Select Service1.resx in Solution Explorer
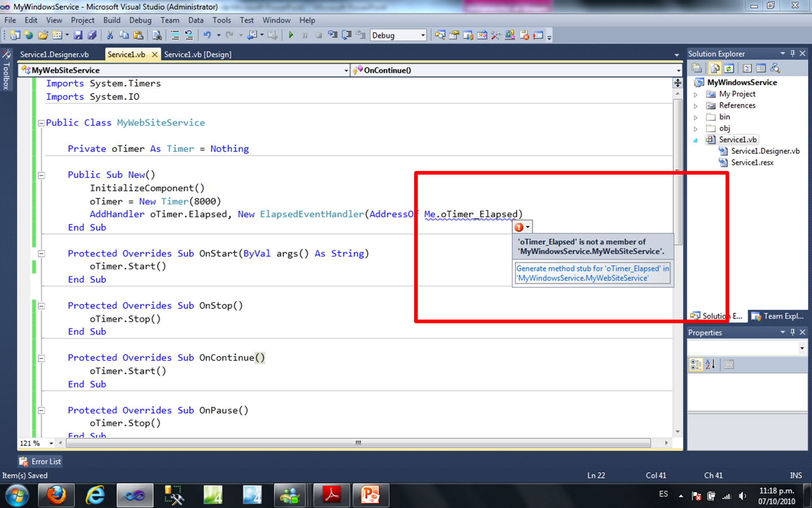812x508 pixels. [x=752, y=162]
